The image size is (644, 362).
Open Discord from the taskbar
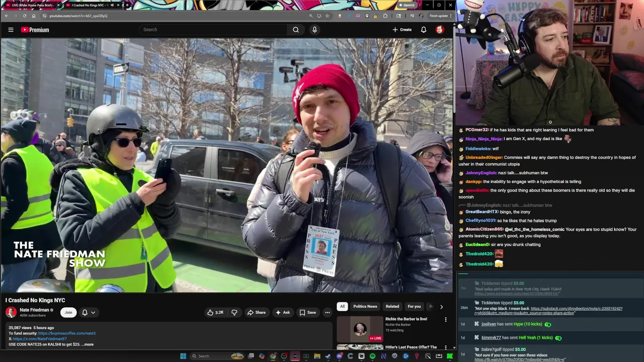coord(339,356)
